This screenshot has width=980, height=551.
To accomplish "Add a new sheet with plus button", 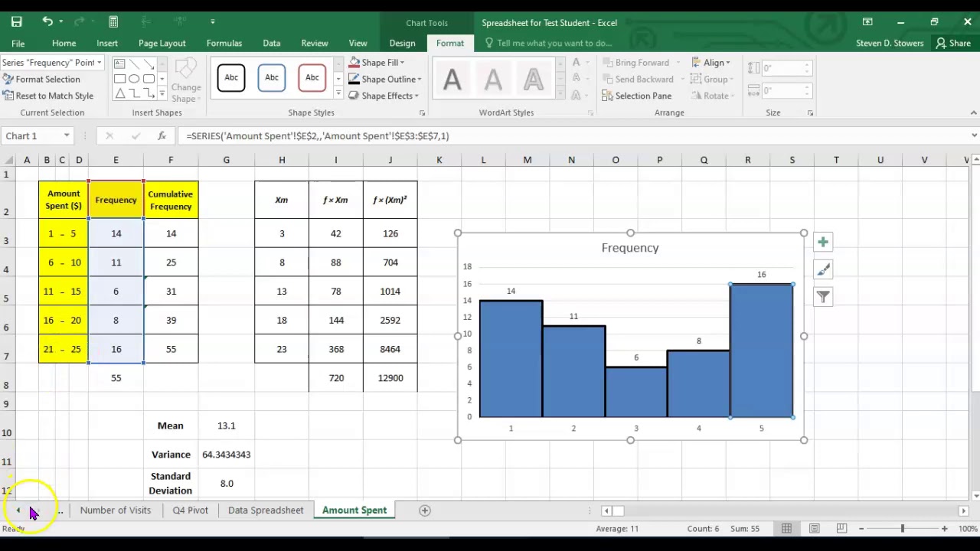I will (x=425, y=510).
